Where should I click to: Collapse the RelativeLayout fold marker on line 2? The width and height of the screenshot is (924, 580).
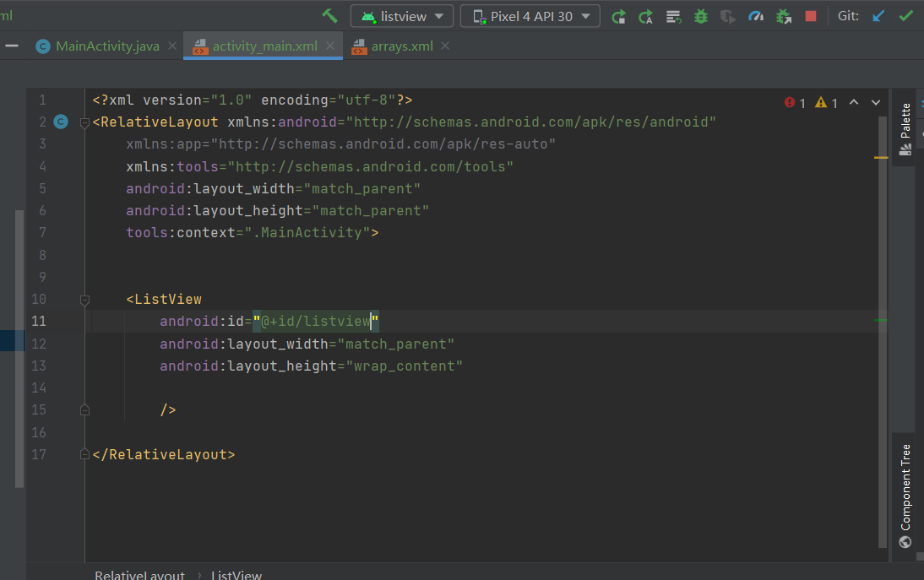pos(84,122)
